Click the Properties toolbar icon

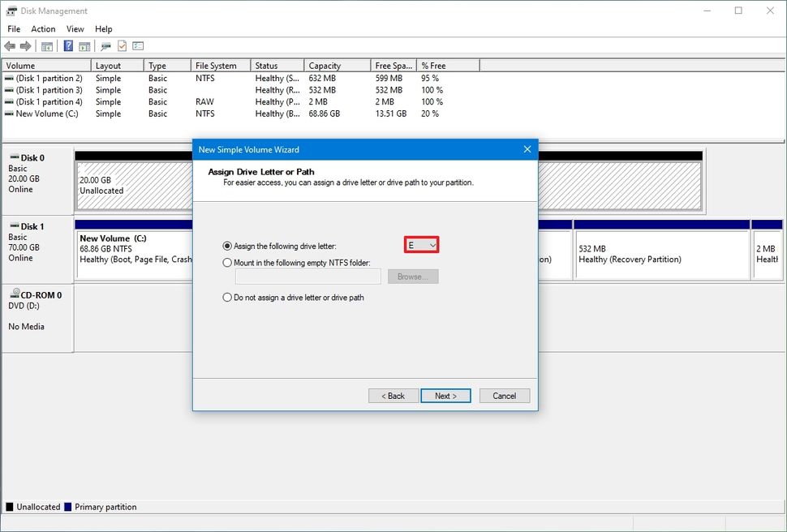(135, 46)
